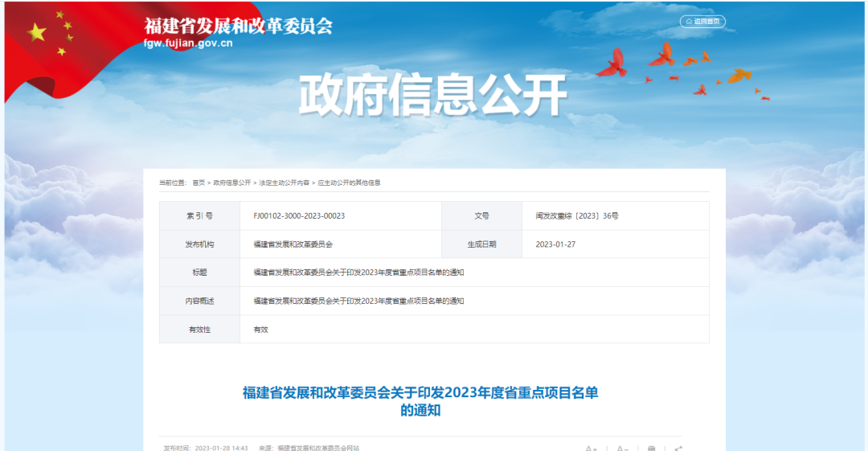
Task: Click the 内容概述 label cell
Action: [199, 301]
